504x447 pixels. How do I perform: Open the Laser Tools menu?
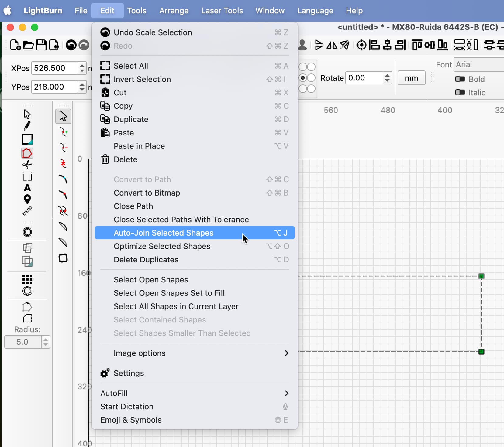click(222, 11)
